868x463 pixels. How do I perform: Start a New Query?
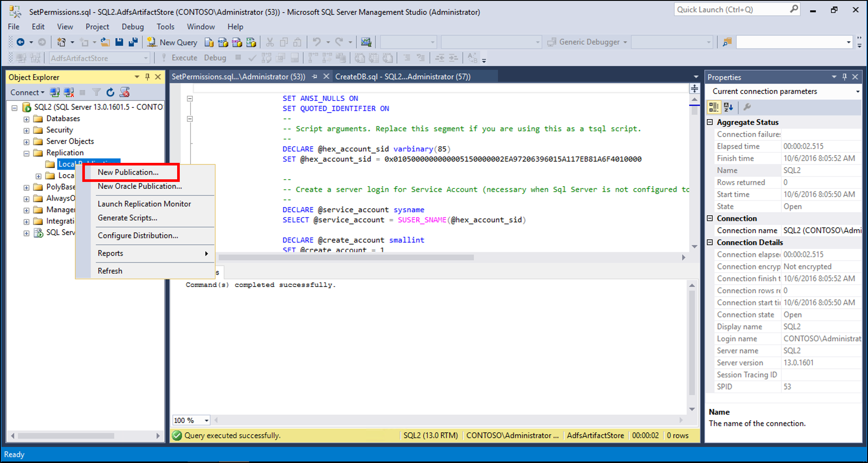pos(172,42)
